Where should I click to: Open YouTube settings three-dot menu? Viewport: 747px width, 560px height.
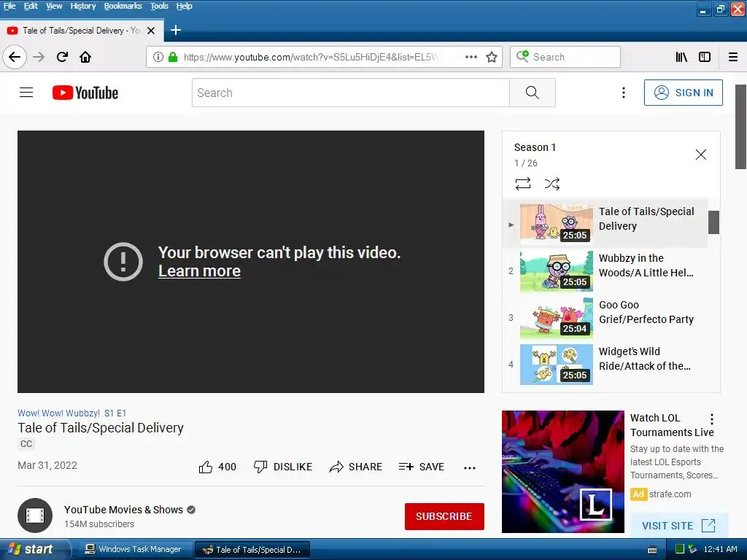pos(624,93)
